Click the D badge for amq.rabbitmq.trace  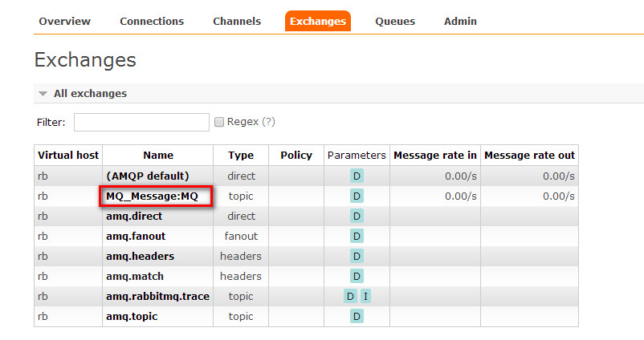coord(350,297)
